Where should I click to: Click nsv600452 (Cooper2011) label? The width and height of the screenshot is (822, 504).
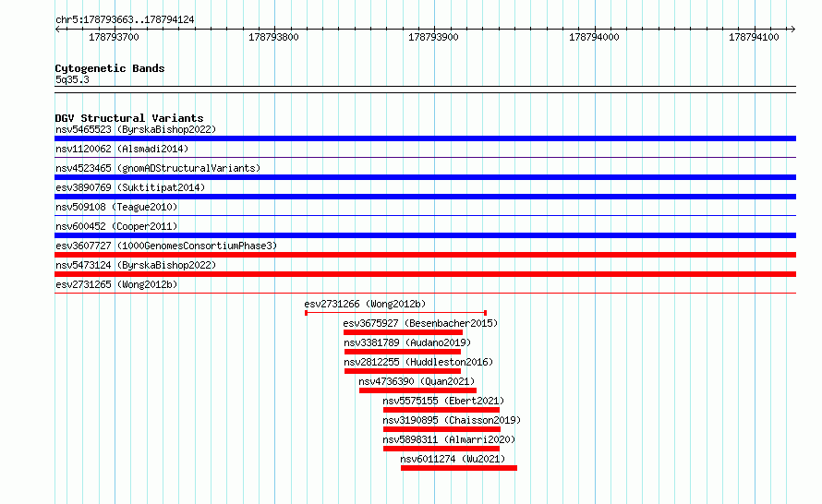116,226
